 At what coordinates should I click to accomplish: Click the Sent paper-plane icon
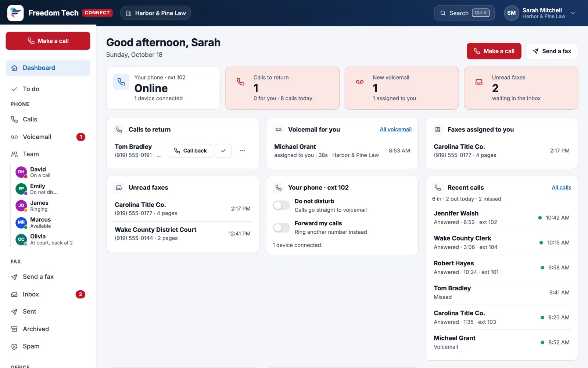tap(14, 312)
